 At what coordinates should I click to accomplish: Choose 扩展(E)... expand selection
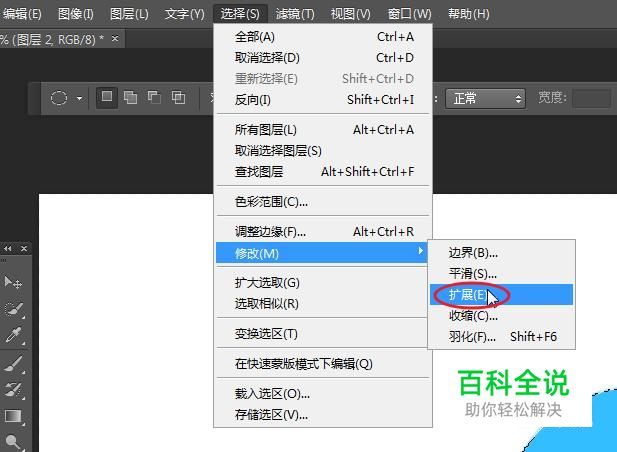(501, 295)
